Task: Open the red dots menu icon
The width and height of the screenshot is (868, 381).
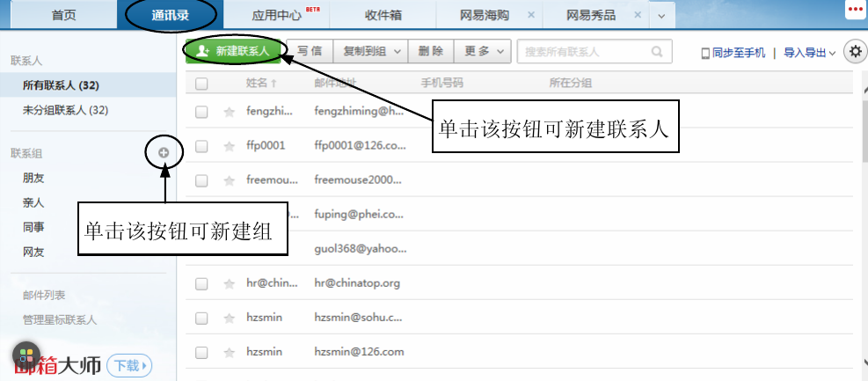Action: click(856, 11)
